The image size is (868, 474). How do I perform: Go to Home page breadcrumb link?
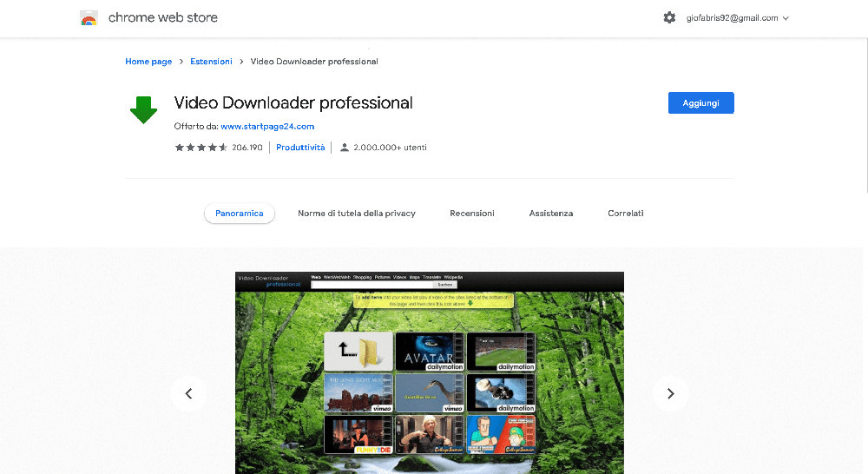click(148, 62)
